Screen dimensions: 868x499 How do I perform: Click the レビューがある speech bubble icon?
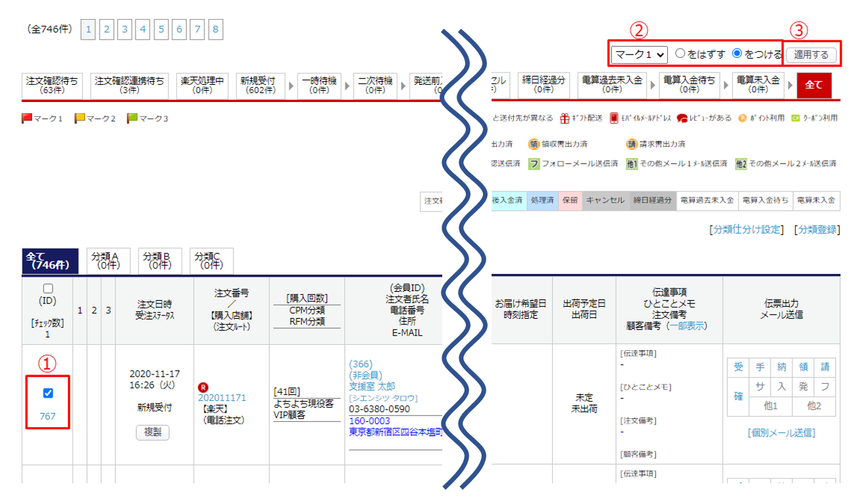click(x=682, y=118)
